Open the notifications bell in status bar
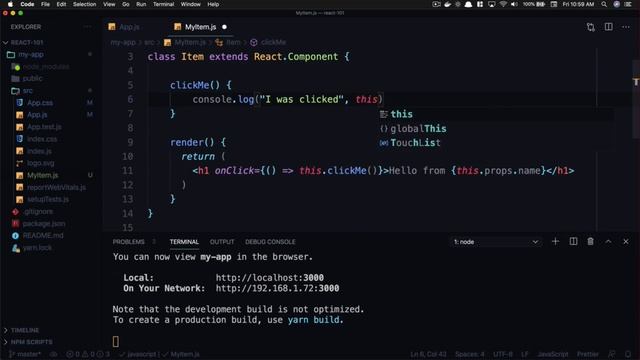The image size is (640, 360). coord(628,354)
